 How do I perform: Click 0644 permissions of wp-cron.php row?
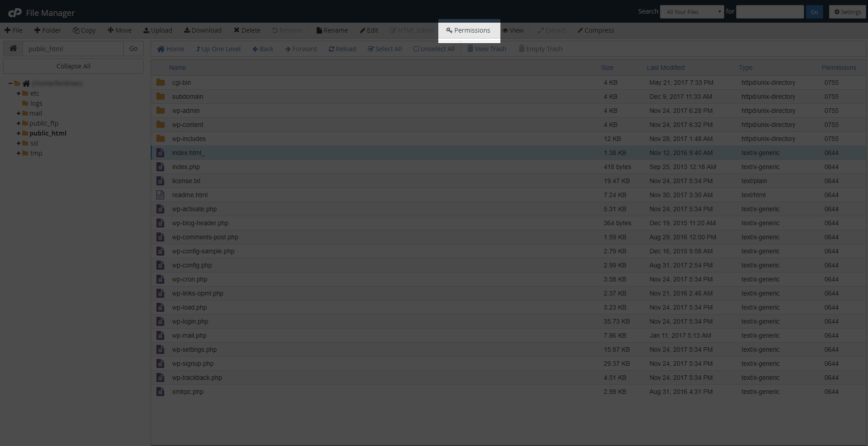[x=831, y=279]
